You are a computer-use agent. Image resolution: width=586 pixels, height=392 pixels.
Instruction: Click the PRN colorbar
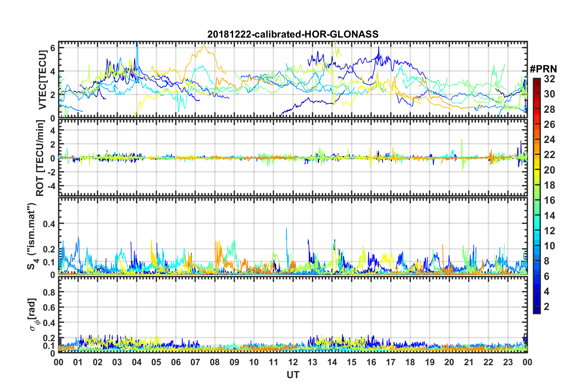pyautogui.click(x=536, y=196)
